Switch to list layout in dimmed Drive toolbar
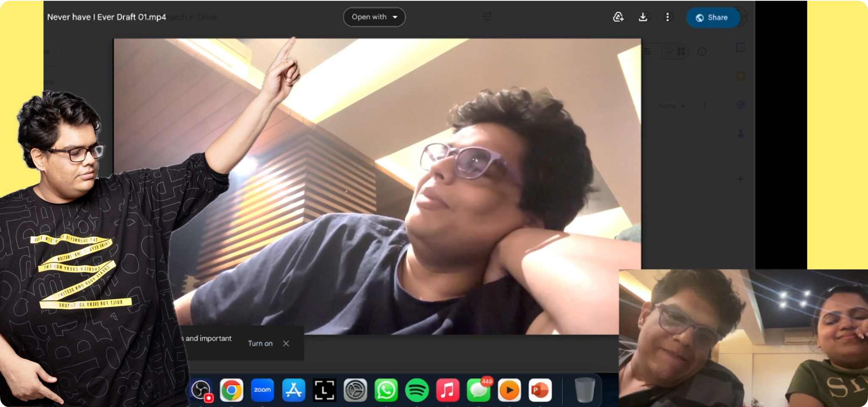The height and width of the screenshot is (407, 868). click(x=647, y=52)
